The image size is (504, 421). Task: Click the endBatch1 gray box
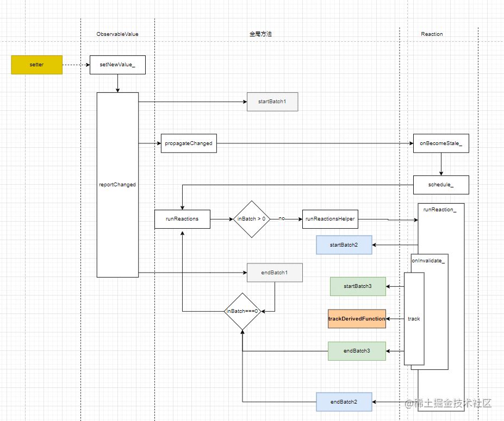(275, 273)
